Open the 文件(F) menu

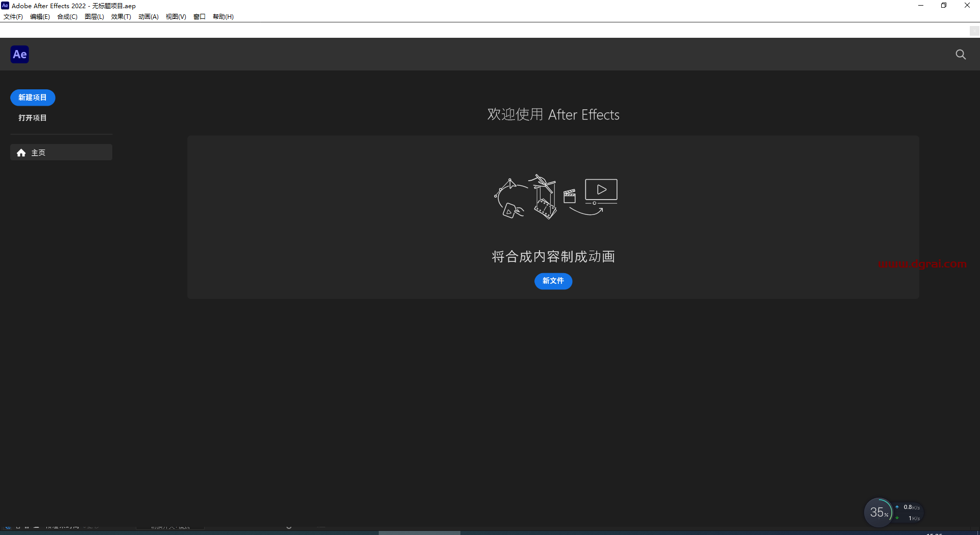coord(12,16)
